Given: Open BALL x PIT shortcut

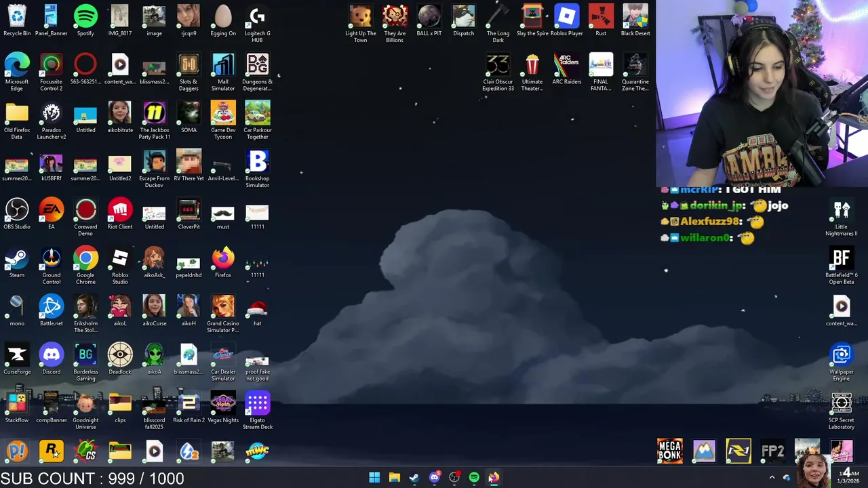Looking at the screenshot, I should 429,20.
